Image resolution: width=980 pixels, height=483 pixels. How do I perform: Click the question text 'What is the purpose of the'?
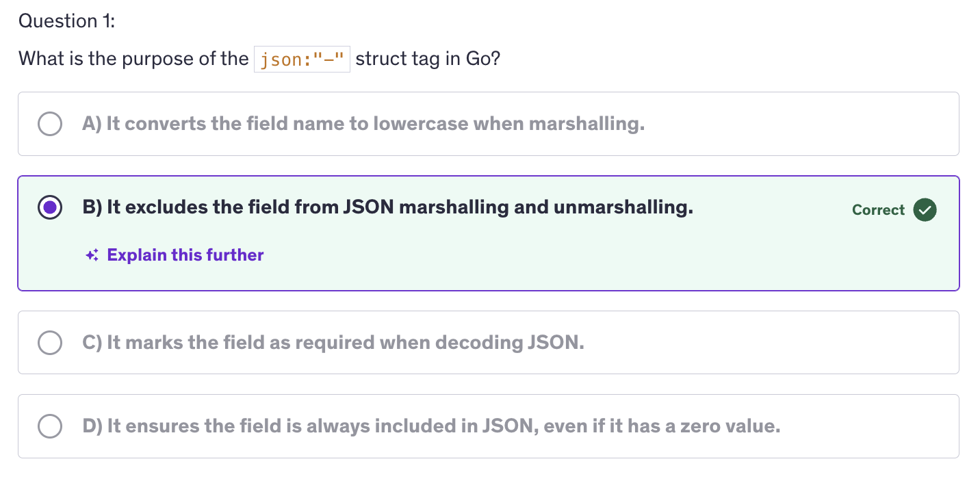[x=133, y=59]
